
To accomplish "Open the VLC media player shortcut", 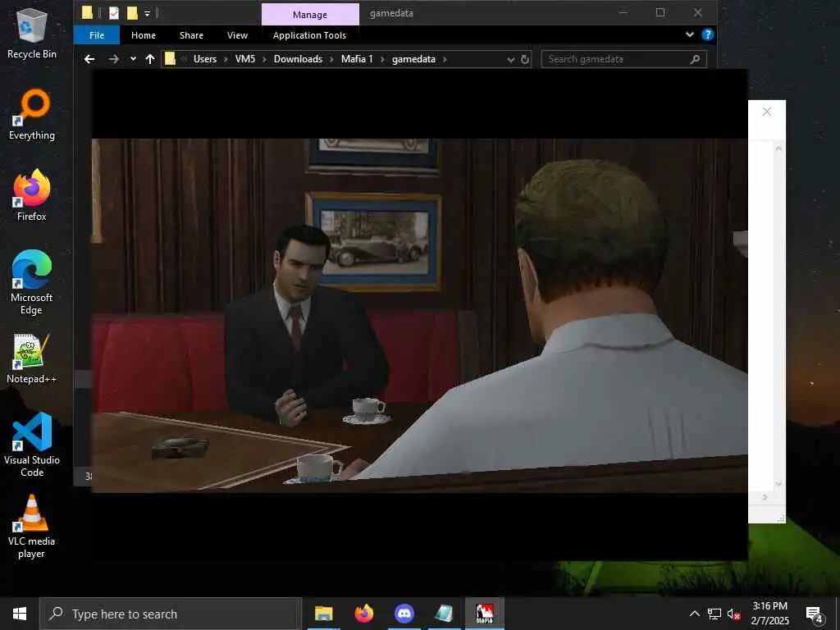I will pyautogui.click(x=32, y=526).
